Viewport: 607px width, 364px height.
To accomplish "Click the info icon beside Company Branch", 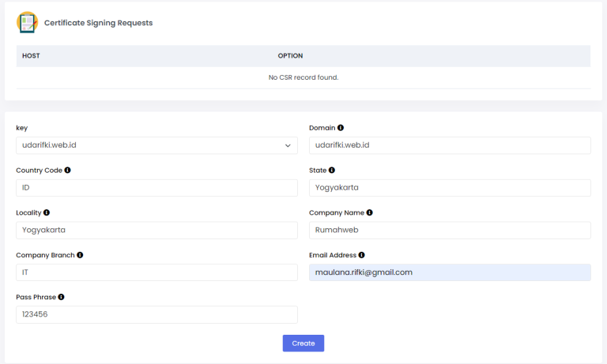I will 80,255.
